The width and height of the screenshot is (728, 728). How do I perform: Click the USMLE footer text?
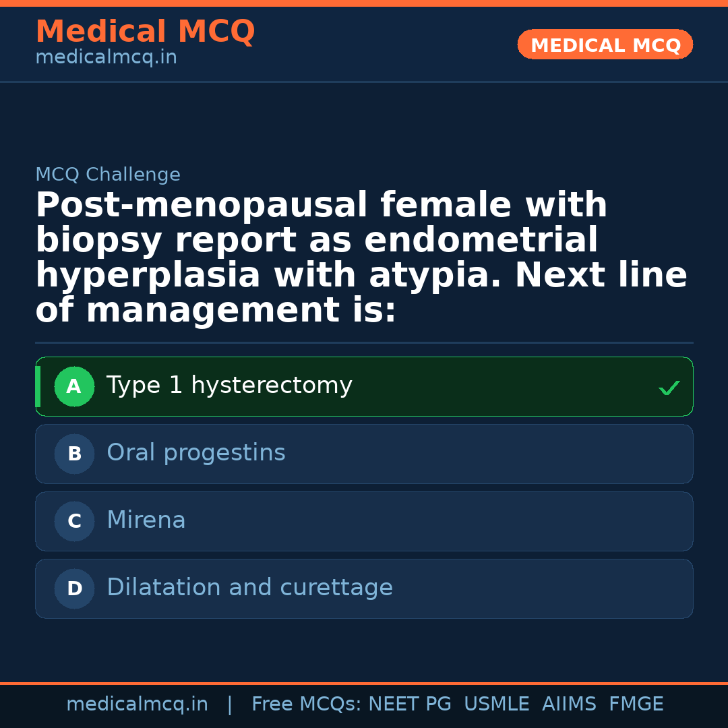point(496,704)
